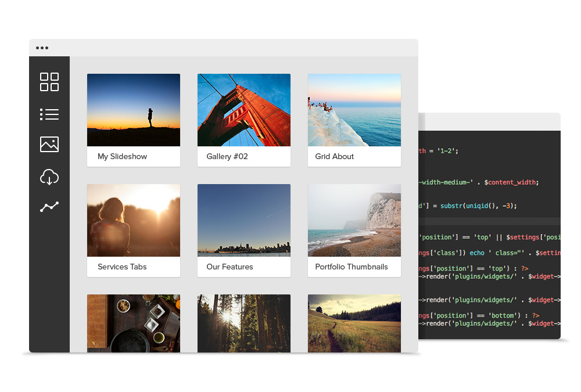Open the analytics line graph icon
581x392 pixels.
click(x=49, y=207)
